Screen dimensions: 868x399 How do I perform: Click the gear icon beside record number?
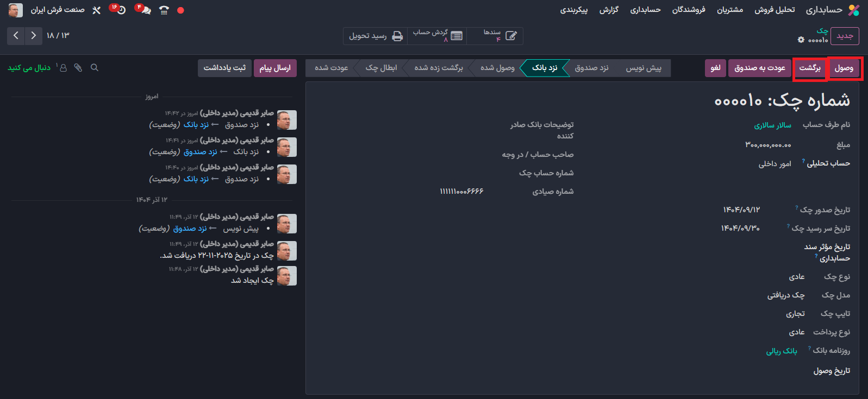801,40
